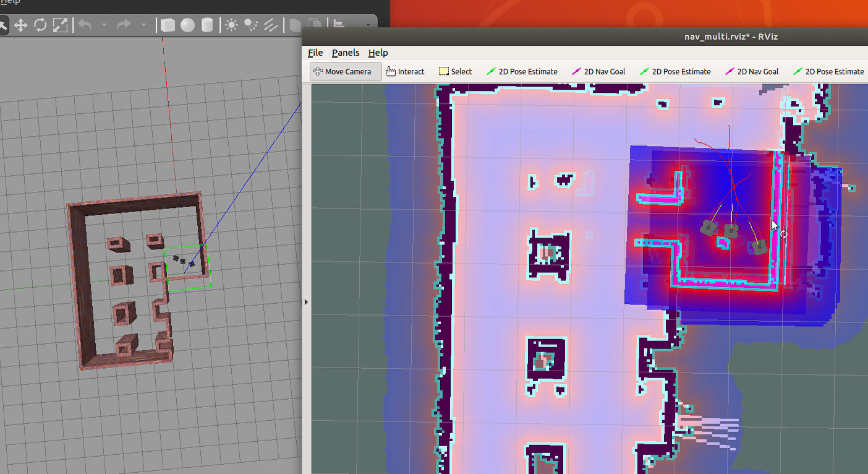The height and width of the screenshot is (474, 868).
Task: Click the first 2D Pose Estimate button
Action: coord(522,72)
